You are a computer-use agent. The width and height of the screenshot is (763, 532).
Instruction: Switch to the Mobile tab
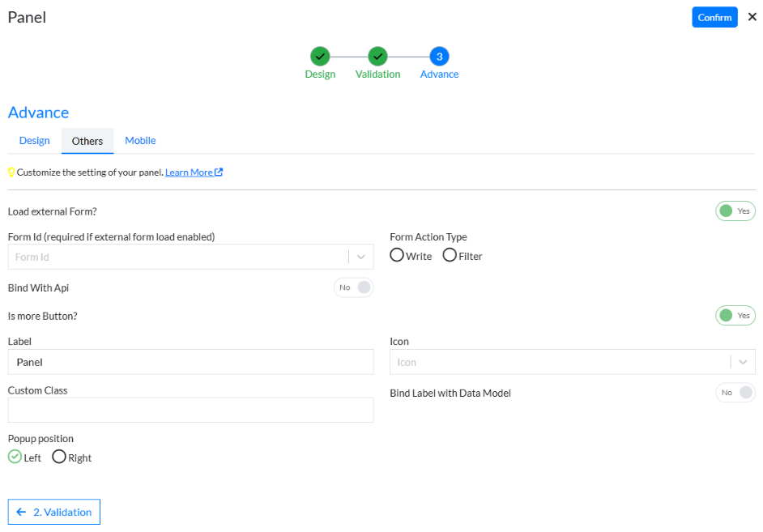[x=139, y=140]
